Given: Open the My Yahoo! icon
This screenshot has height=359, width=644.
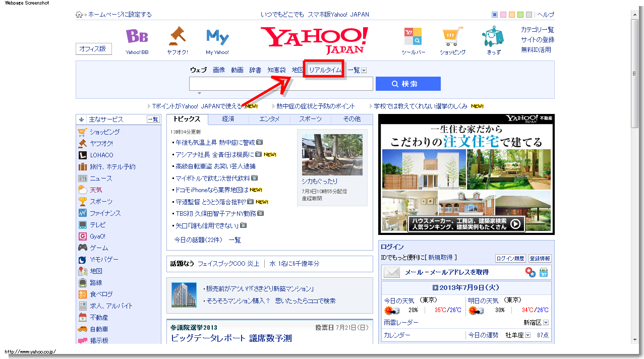Looking at the screenshot, I should click(217, 37).
